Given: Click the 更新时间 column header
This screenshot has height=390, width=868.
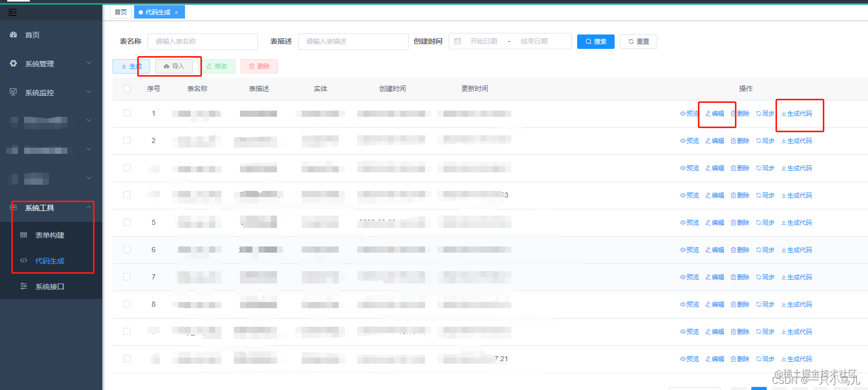Looking at the screenshot, I should (x=475, y=88).
